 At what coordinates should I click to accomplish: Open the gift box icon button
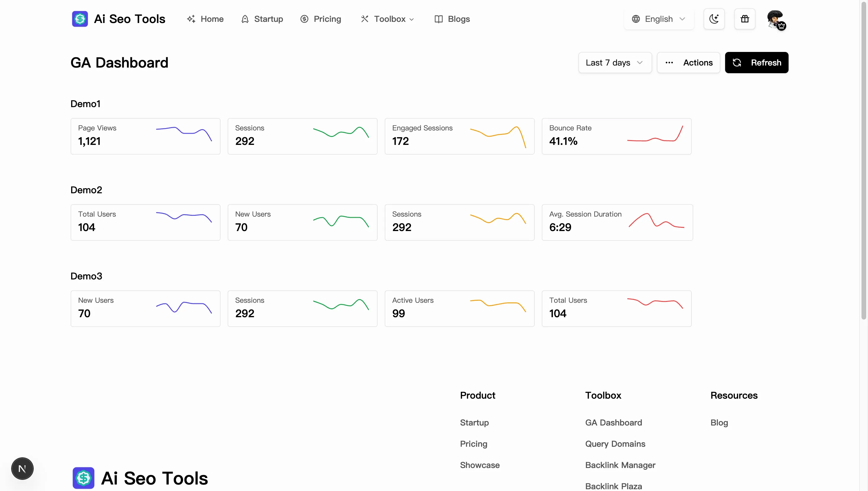pos(745,19)
